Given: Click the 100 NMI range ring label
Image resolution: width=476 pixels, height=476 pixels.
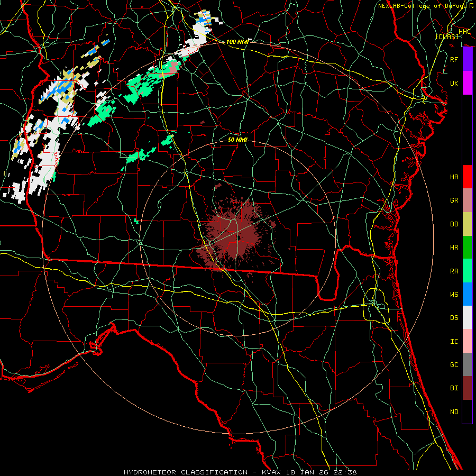Looking at the screenshot, I should pyautogui.click(x=237, y=42).
